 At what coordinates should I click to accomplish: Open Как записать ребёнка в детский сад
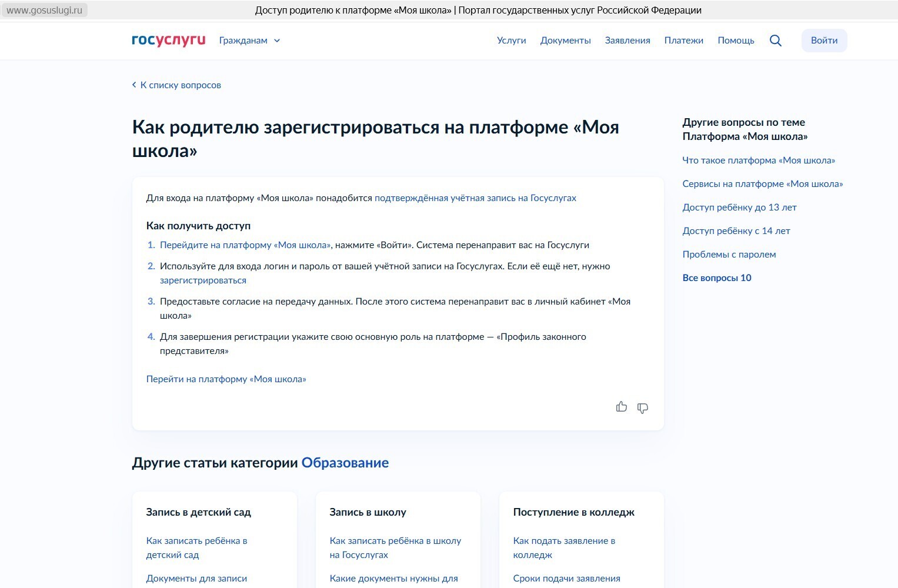(x=197, y=548)
